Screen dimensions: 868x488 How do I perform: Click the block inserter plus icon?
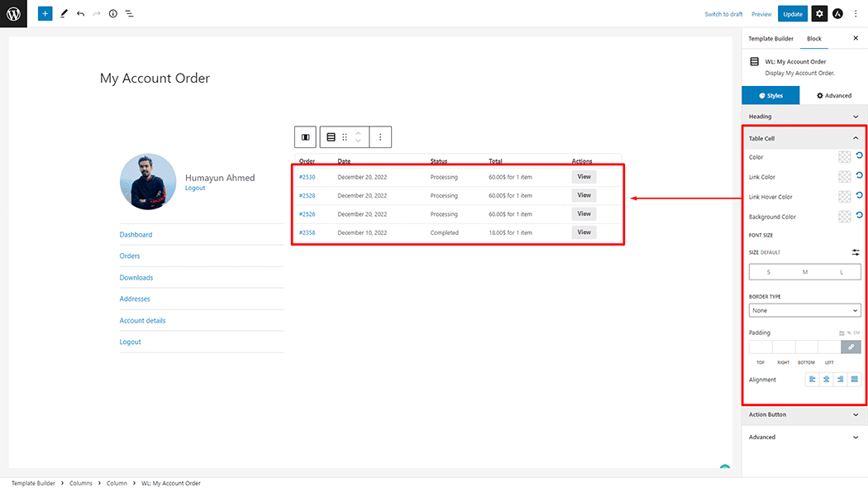coord(45,13)
